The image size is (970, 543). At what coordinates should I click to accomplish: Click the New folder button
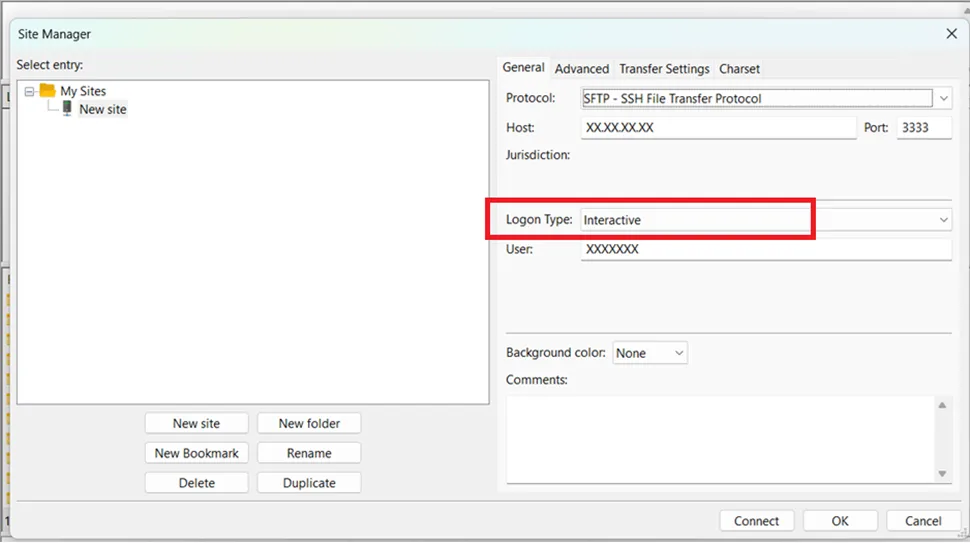(309, 424)
